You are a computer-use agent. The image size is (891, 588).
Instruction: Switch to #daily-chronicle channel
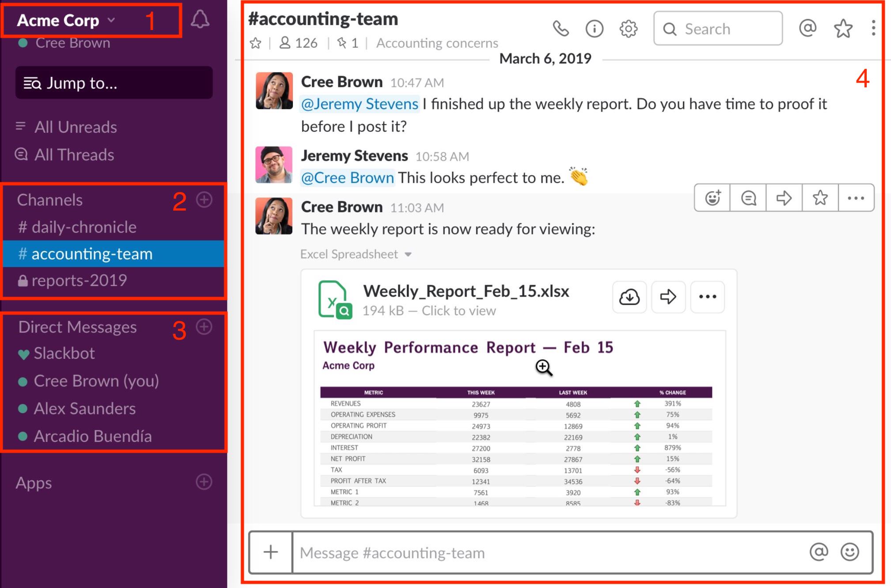coord(77,227)
